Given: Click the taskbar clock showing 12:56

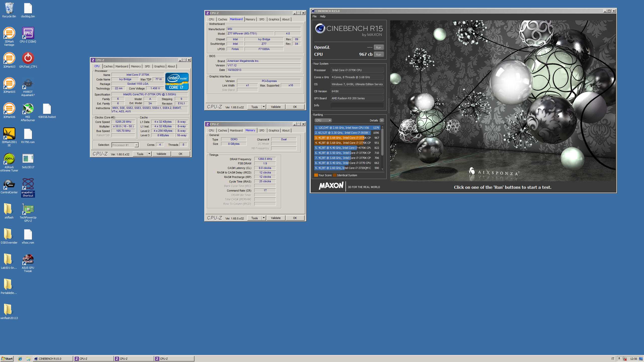Looking at the screenshot, I should click(633, 359).
